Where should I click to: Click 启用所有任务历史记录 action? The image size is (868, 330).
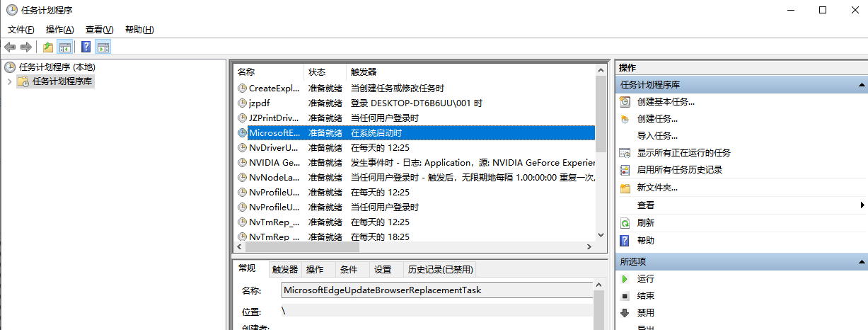[x=679, y=170]
